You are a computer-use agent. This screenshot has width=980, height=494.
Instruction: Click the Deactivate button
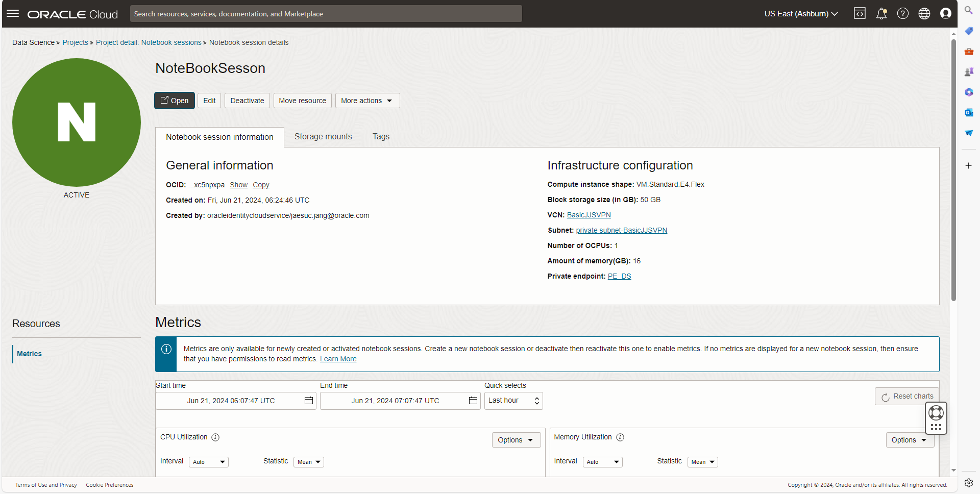(247, 101)
